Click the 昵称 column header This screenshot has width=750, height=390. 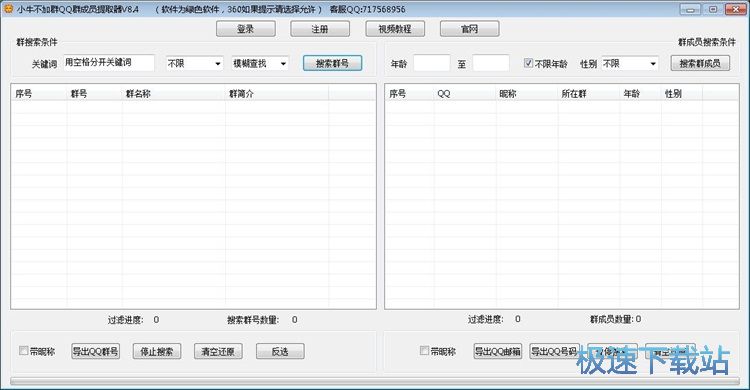pyautogui.click(x=527, y=93)
